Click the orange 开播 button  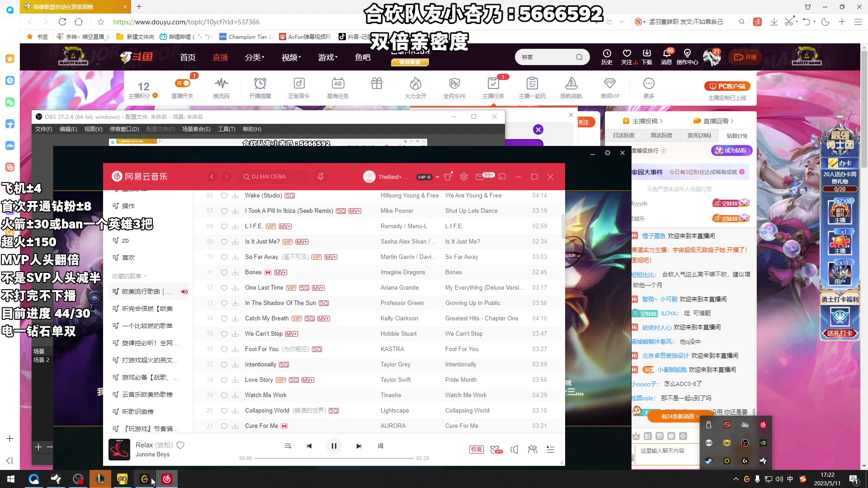pyautogui.click(x=745, y=57)
